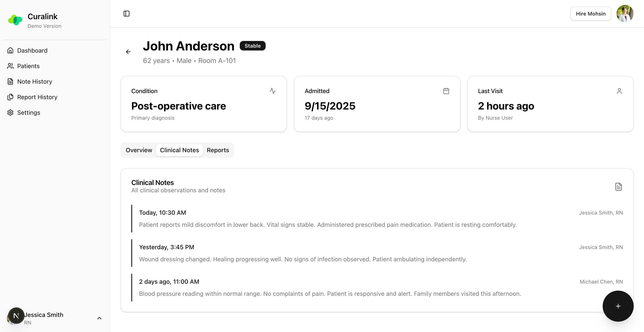Click the Hire Mohsin button
The height and width of the screenshot is (332, 644).
coord(590,14)
